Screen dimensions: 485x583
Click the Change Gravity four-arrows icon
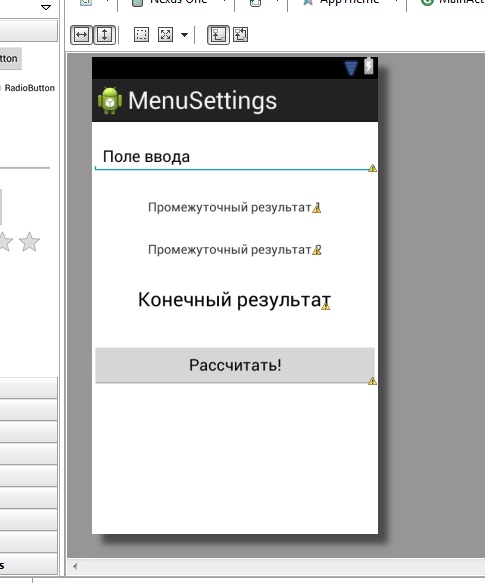pyautogui.click(x=165, y=35)
